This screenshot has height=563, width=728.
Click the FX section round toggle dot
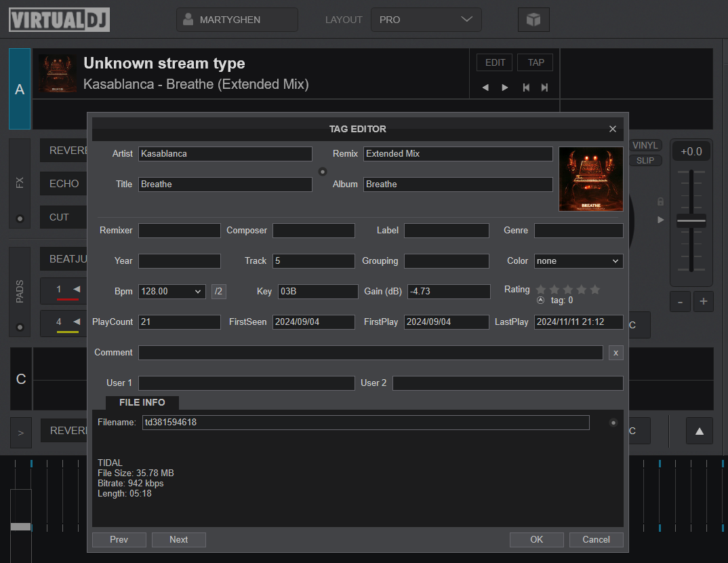pyautogui.click(x=20, y=218)
